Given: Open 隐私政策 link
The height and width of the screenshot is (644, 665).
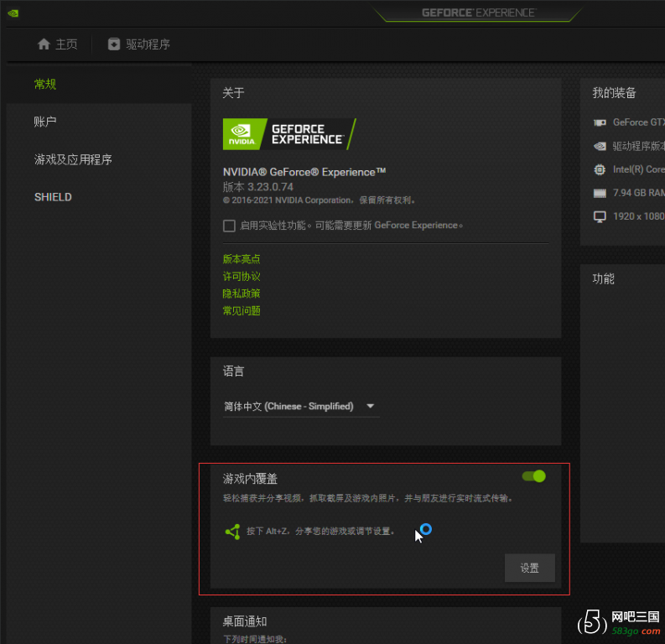Looking at the screenshot, I should click(x=242, y=293).
